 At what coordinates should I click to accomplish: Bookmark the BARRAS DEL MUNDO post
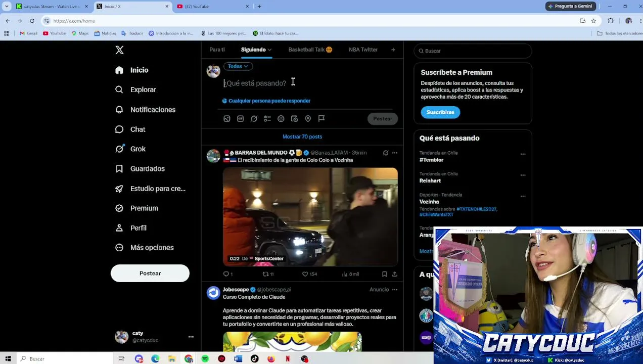385,274
